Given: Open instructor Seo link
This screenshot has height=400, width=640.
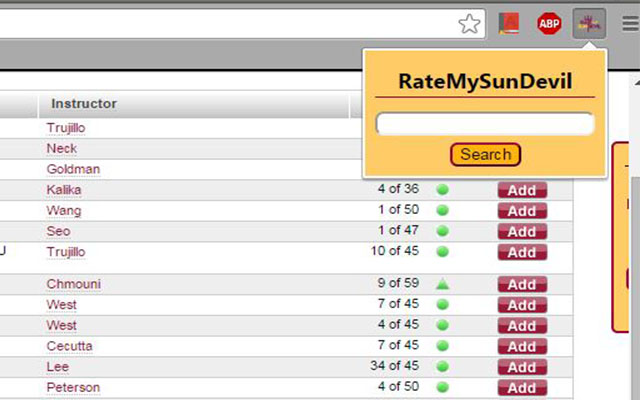Looking at the screenshot, I should (x=58, y=231).
